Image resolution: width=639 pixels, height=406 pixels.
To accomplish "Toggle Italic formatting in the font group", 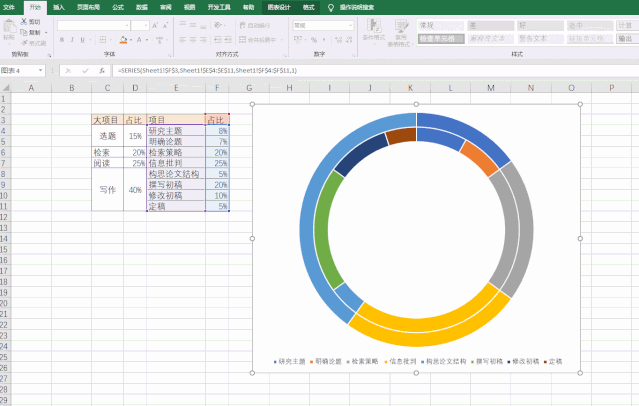I will (73, 40).
